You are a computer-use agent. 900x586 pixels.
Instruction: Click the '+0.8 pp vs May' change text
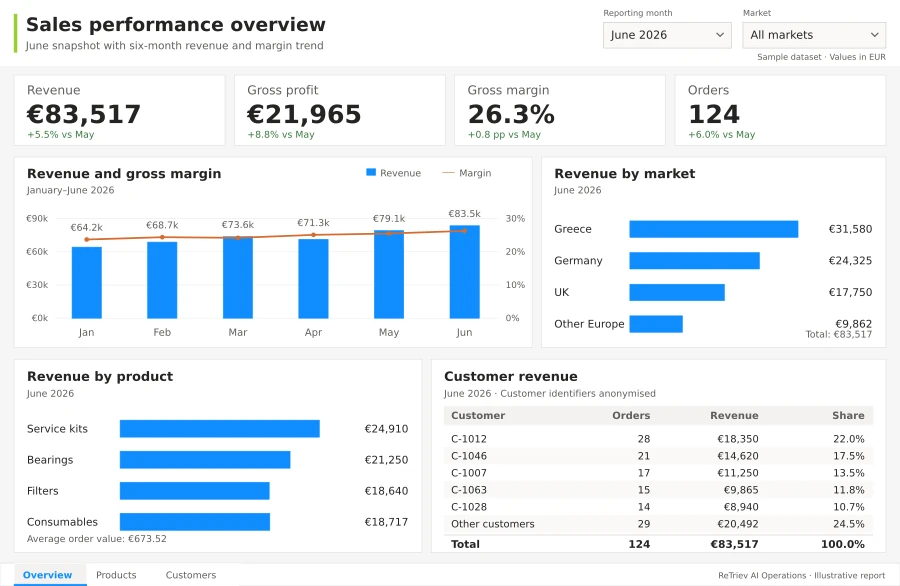[x=504, y=134]
